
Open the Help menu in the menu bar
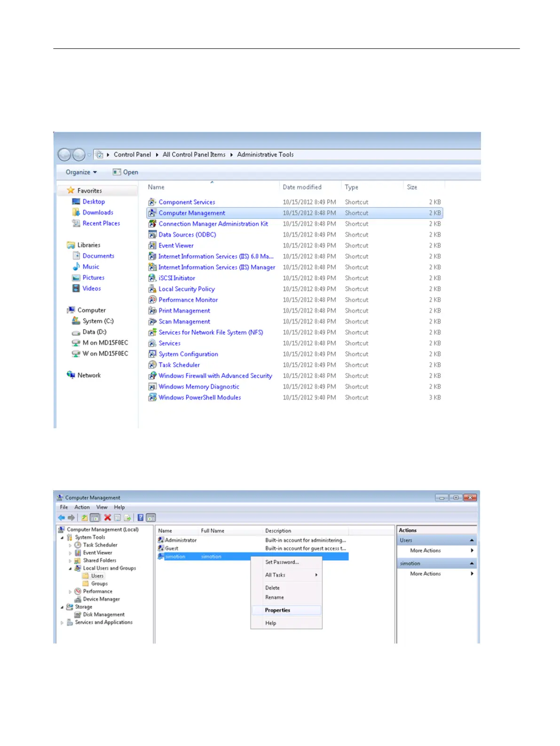pyautogui.click(x=119, y=507)
